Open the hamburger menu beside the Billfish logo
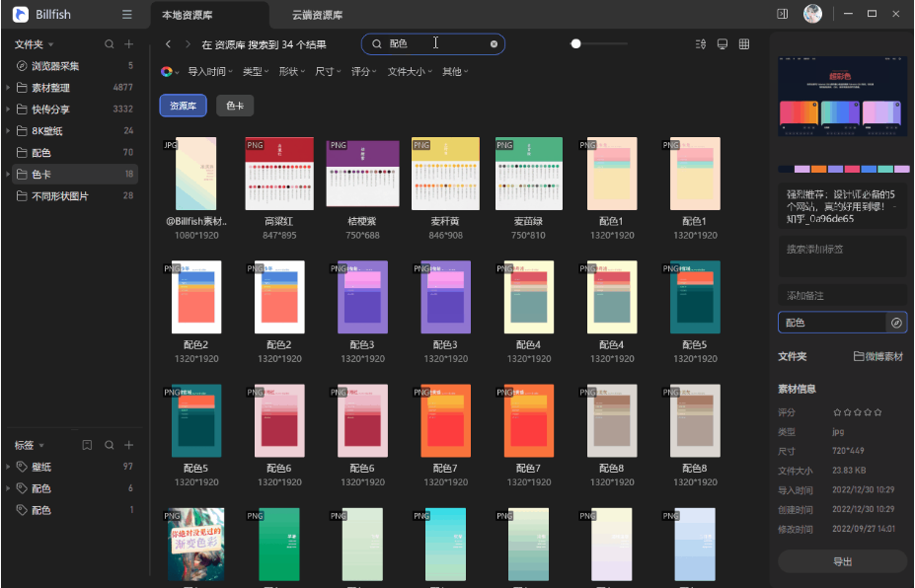 [x=126, y=15]
